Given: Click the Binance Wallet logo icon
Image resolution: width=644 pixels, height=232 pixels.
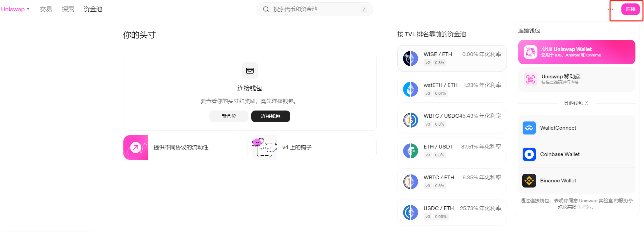Looking at the screenshot, I should coord(529,181).
